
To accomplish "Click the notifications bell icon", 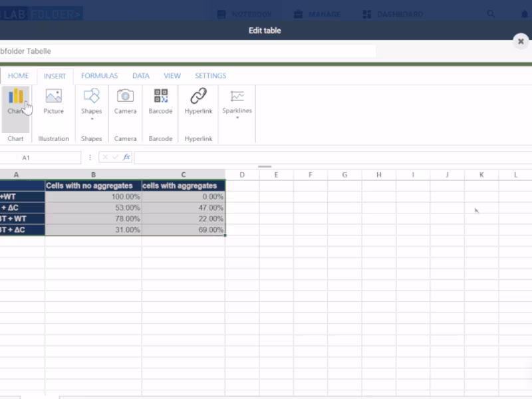I will 525,14.
